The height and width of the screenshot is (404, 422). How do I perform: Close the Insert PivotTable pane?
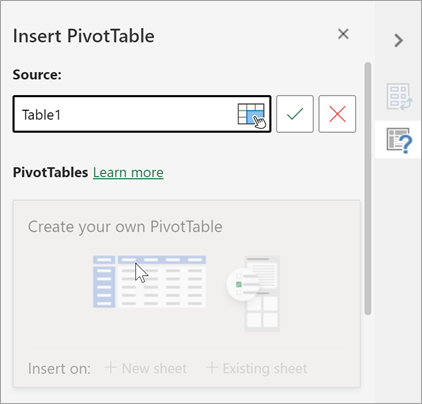tap(343, 34)
